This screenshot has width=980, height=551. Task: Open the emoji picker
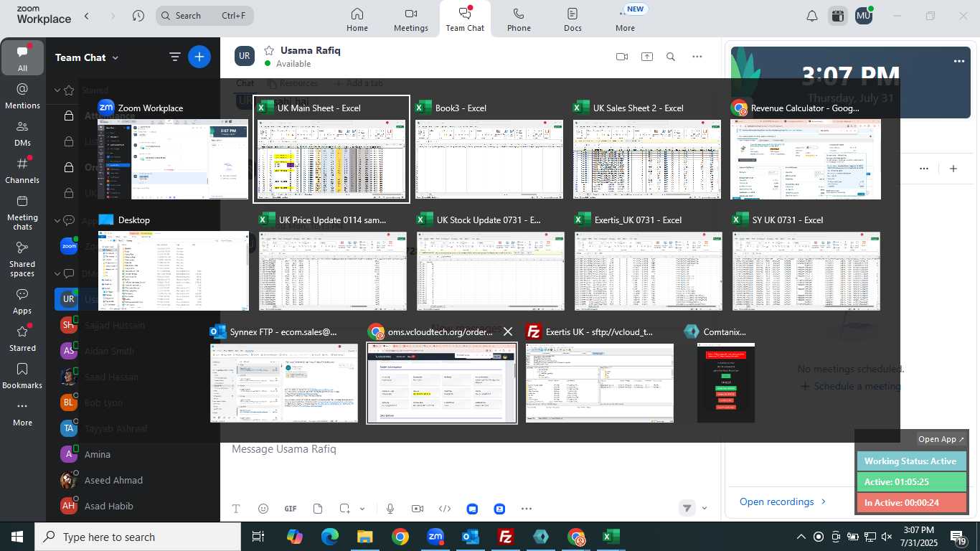click(x=263, y=509)
